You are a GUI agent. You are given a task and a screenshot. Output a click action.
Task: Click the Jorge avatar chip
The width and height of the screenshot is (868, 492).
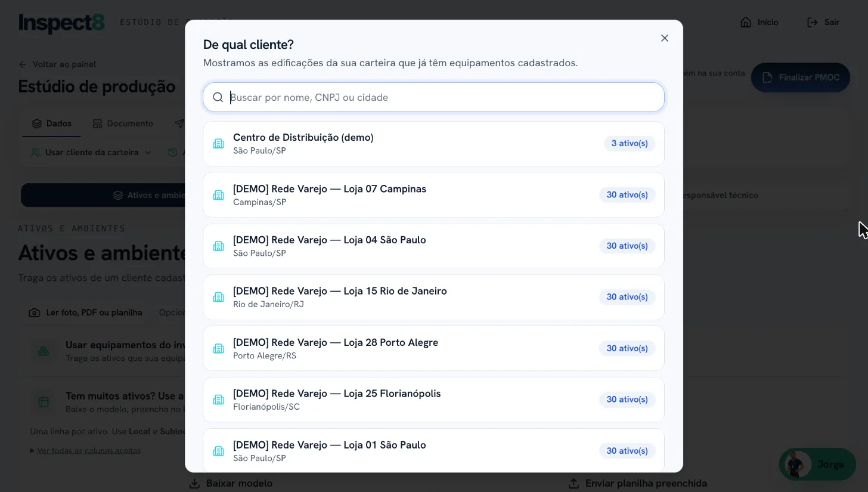tap(817, 465)
